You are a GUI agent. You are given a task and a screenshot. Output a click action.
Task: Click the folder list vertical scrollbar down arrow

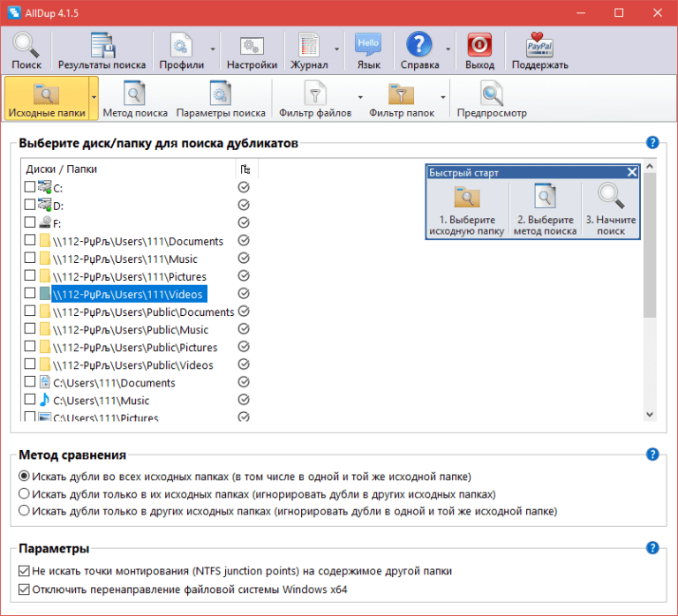coord(650,414)
